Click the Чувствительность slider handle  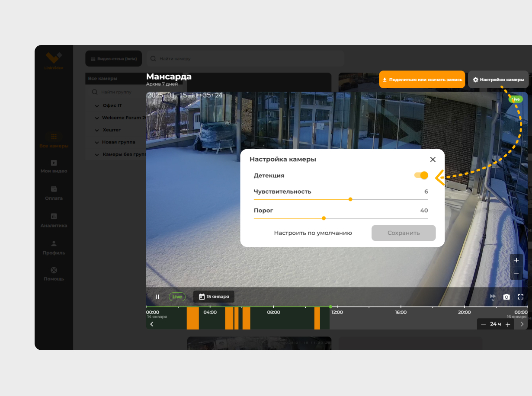coord(350,199)
